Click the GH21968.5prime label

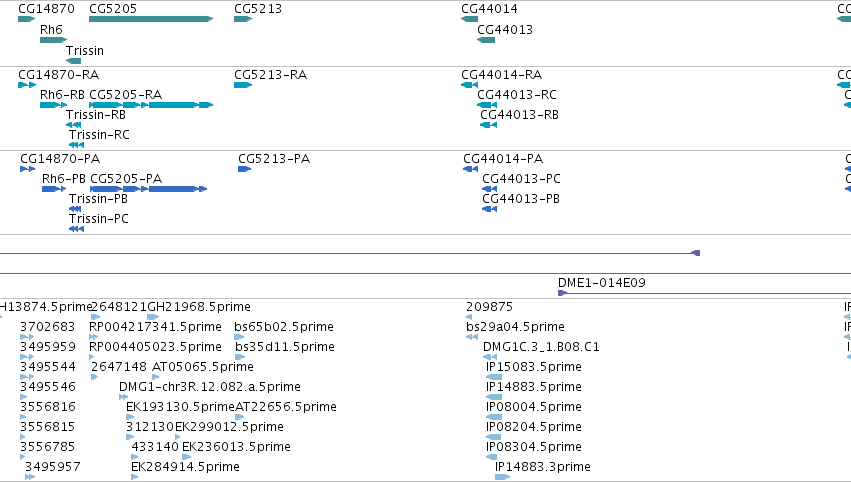199,307
